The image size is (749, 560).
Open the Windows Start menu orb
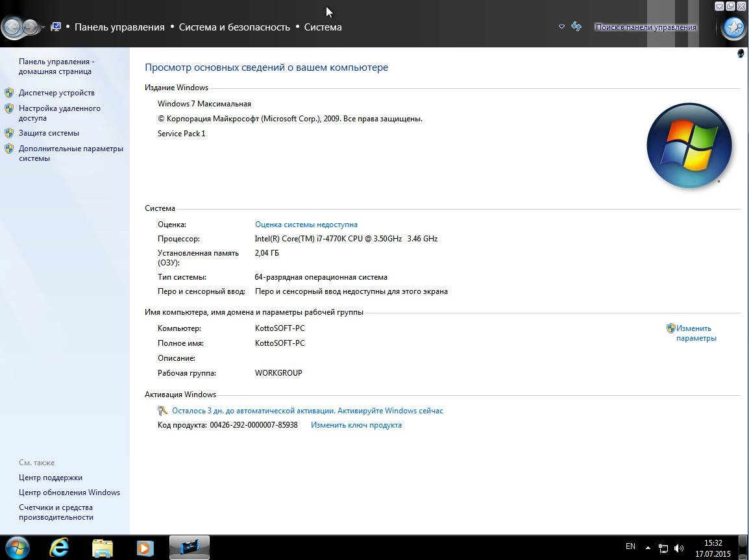pyautogui.click(x=17, y=548)
